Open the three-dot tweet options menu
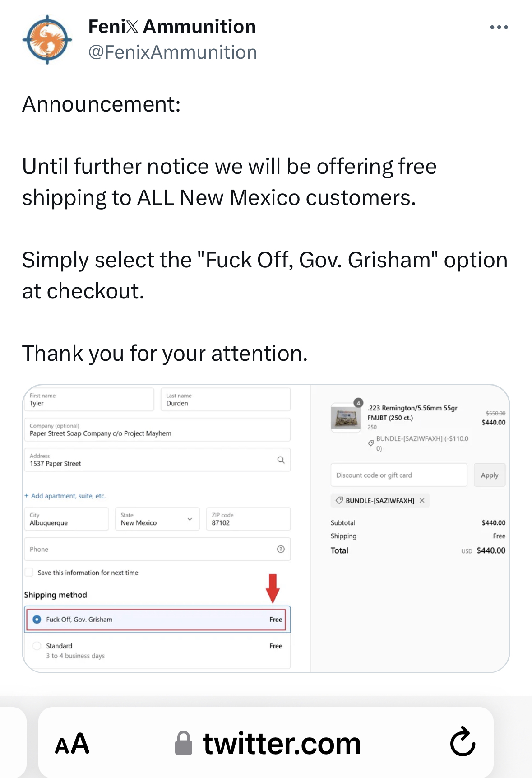The image size is (532, 778). (499, 28)
